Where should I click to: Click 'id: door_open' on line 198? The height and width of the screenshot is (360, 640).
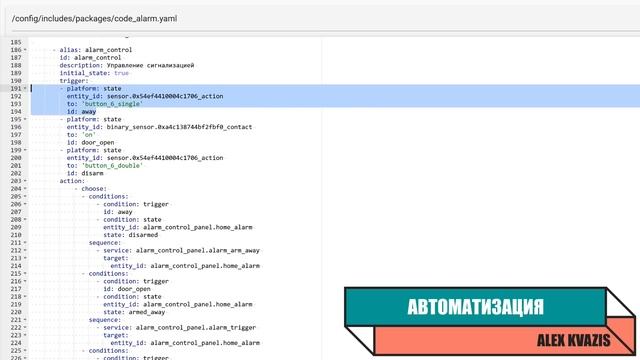90,142
